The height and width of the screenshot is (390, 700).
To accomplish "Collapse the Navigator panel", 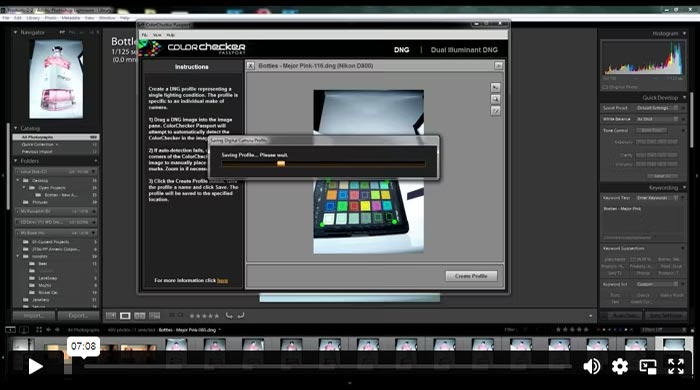I will (16, 32).
